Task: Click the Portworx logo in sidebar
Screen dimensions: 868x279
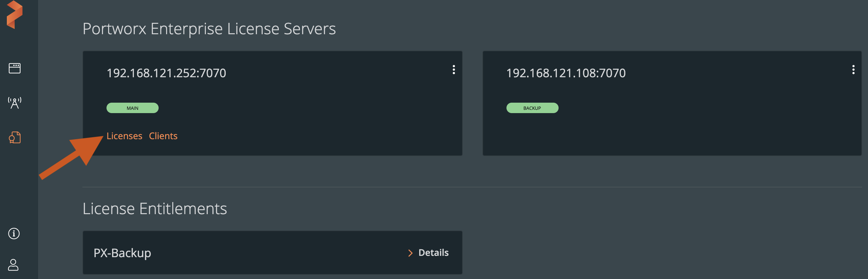Action: pos(14,15)
